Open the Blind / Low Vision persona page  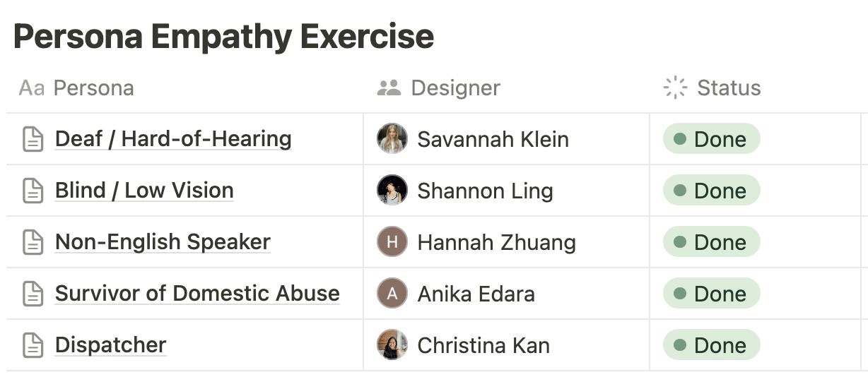tap(144, 191)
